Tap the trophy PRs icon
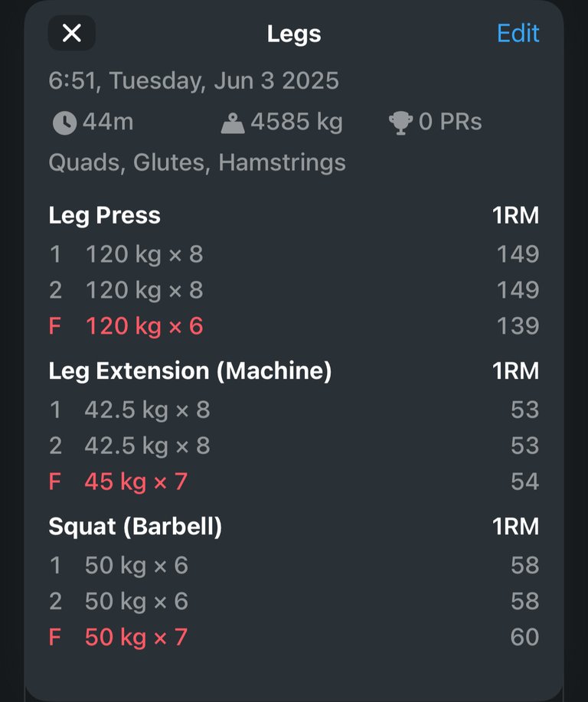Screen dimensions: 588x702 click(x=400, y=122)
